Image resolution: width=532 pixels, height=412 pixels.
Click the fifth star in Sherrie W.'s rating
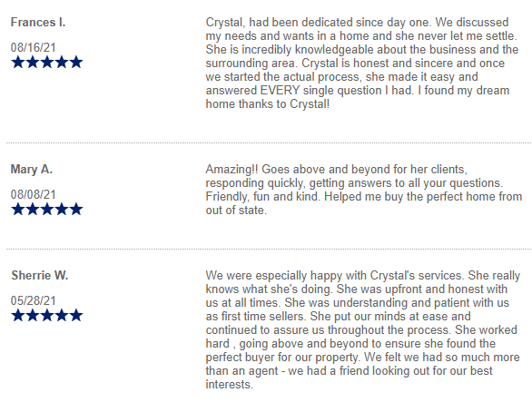coord(76,316)
